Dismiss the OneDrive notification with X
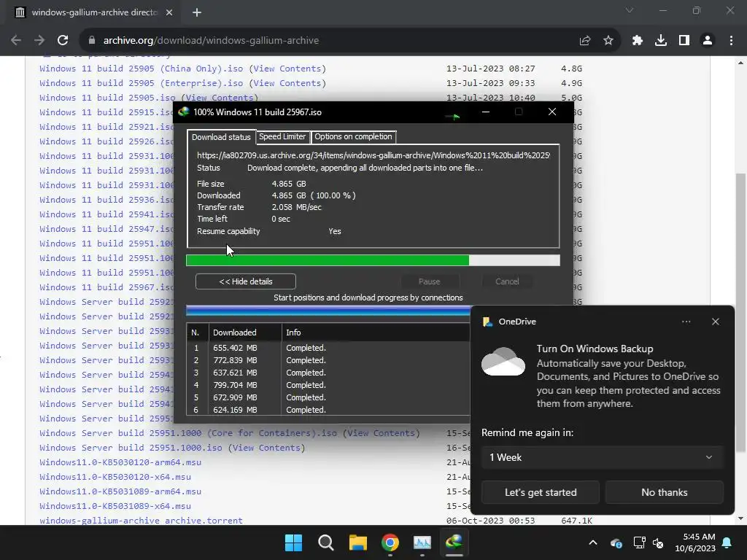This screenshot has height=560, width=747. click(715, 322)
